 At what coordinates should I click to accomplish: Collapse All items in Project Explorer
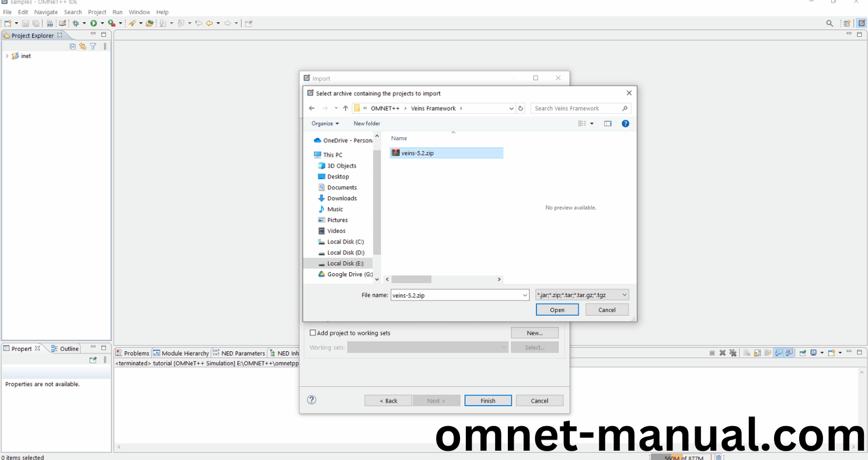tap(72, 46)
